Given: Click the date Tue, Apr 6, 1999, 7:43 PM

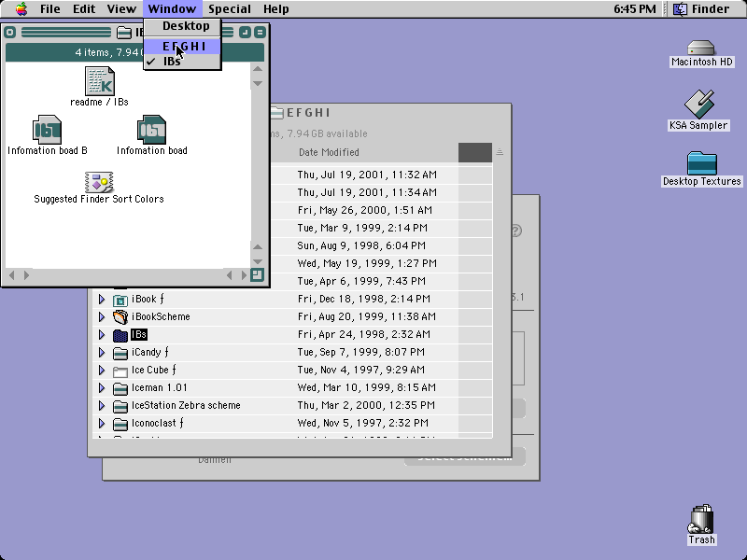Looking at the screenshot, I should [361, 281].
